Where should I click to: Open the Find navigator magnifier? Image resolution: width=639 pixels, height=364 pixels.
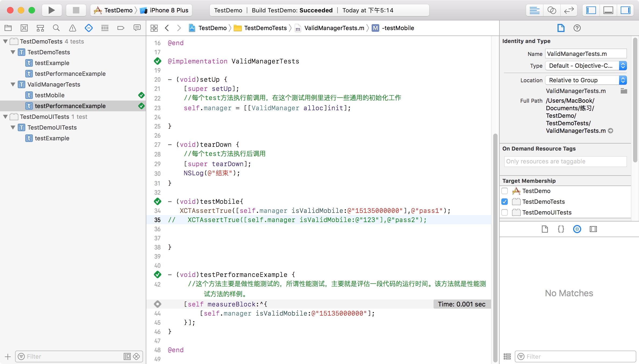56,28
